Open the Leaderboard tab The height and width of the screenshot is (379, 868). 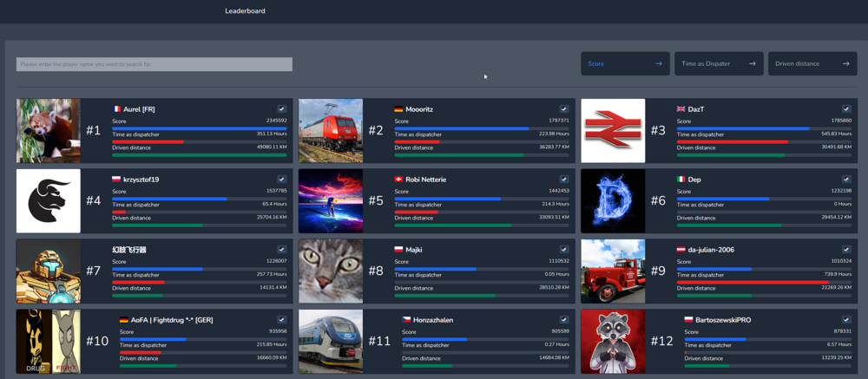[x=245, y=11]
